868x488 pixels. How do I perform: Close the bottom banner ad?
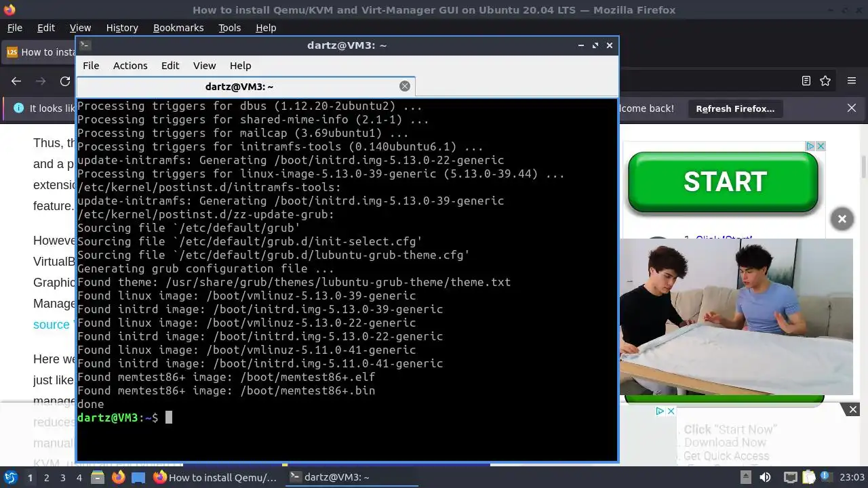pyautogui.click(x=853, y=409)
